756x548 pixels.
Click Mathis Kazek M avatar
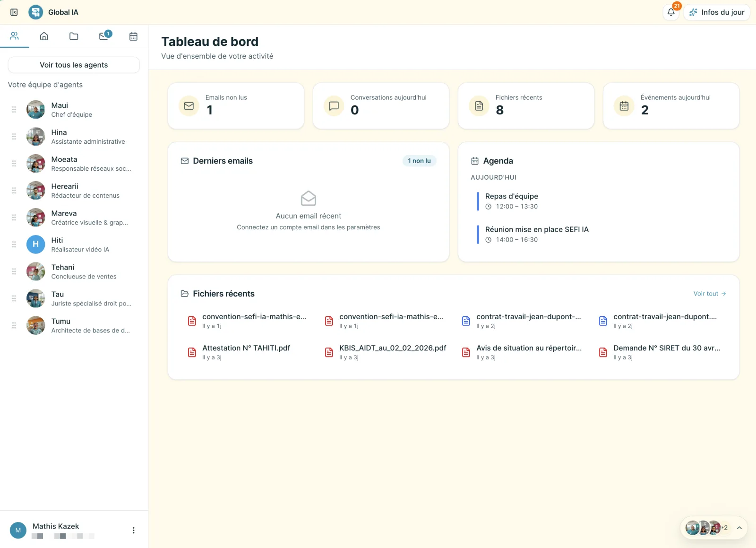[18, 531]
